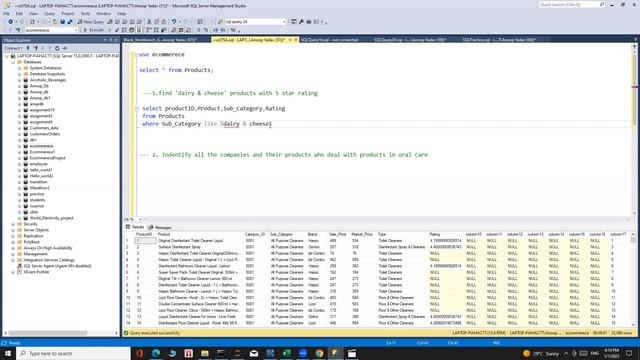Collapse the select query outline block
The width and height of the screenshot is (640, 360).
pyautogui.click(x=137, y=109)
